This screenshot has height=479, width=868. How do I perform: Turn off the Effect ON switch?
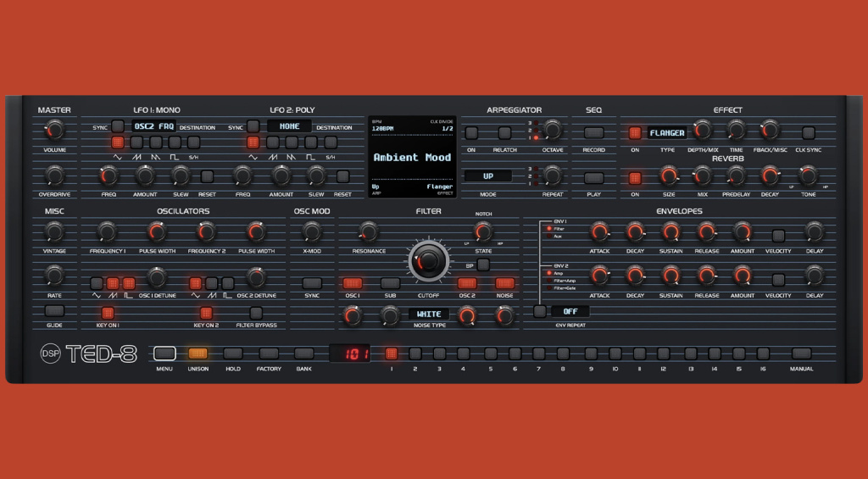click(635, 133)
